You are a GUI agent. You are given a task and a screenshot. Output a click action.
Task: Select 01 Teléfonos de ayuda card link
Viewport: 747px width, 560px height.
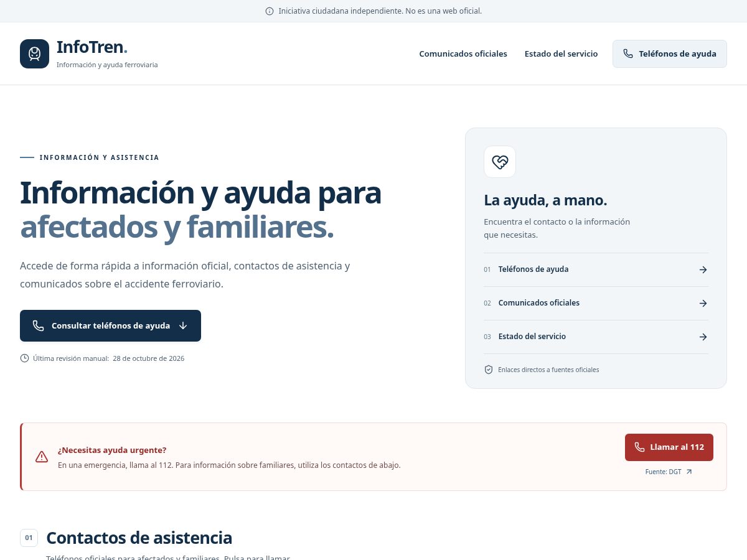[x=596, y=269]
